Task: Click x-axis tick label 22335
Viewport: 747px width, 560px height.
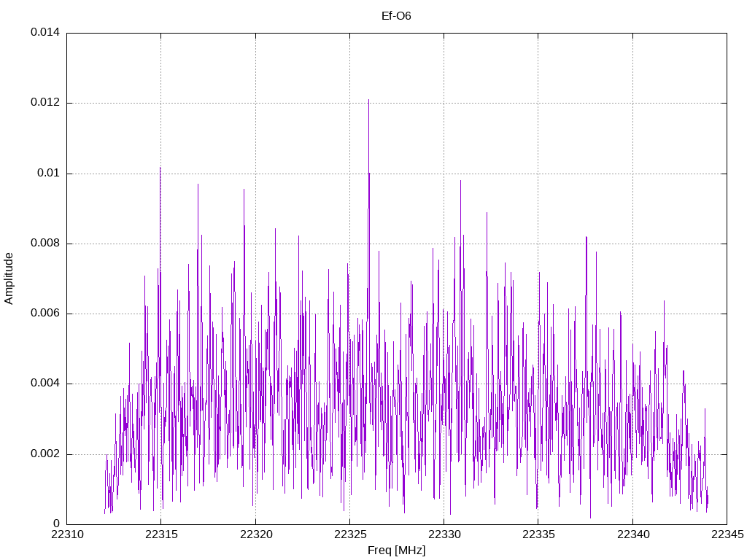Action: pyautogui.click(x=539, y=534)
